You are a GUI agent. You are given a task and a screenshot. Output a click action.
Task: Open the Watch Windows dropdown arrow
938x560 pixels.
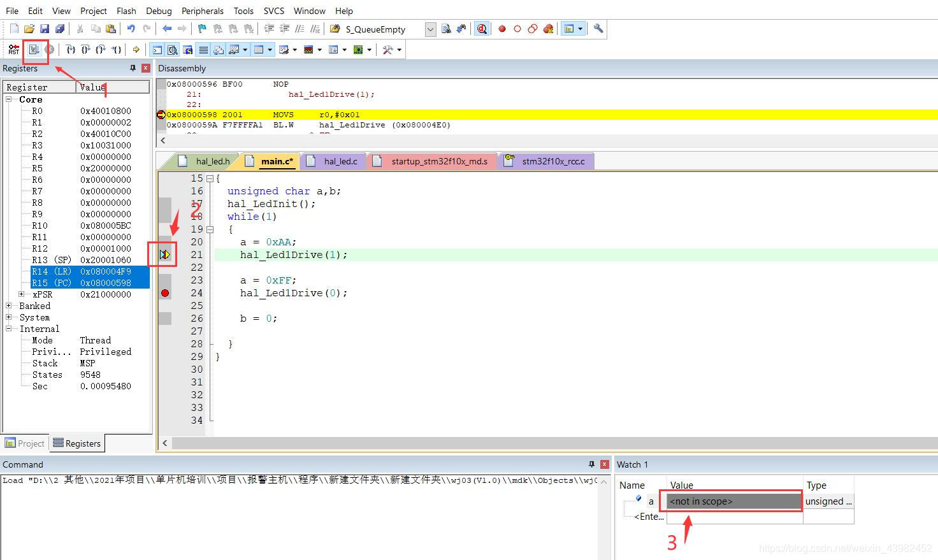[245, 50]
